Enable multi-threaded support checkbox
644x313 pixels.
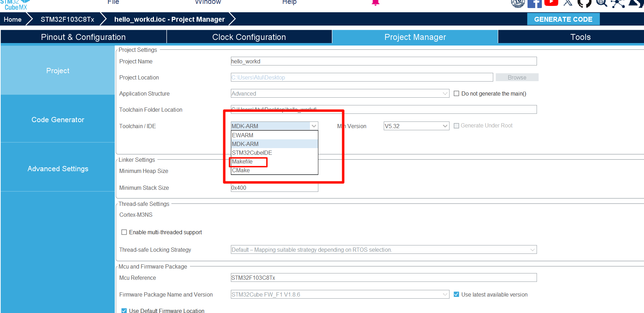[124, 232]
